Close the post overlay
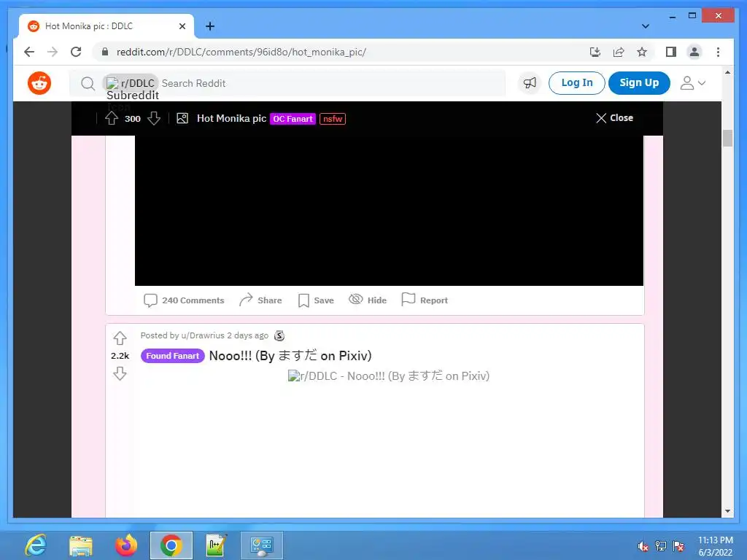 tap(614, 117)
